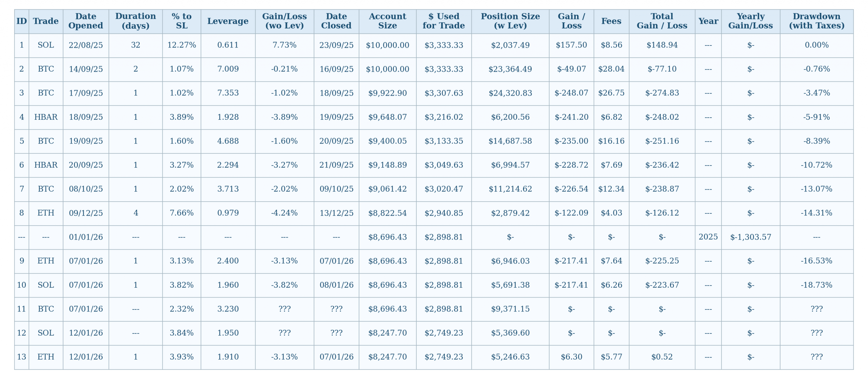Click the $0.52 total gain cell
Screen dimensions: 868x379
coord(662,357)
